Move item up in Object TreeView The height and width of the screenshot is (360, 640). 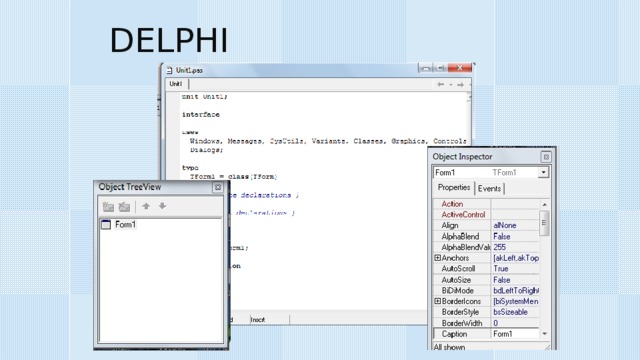pyautogui.click(x=146, y=206)
